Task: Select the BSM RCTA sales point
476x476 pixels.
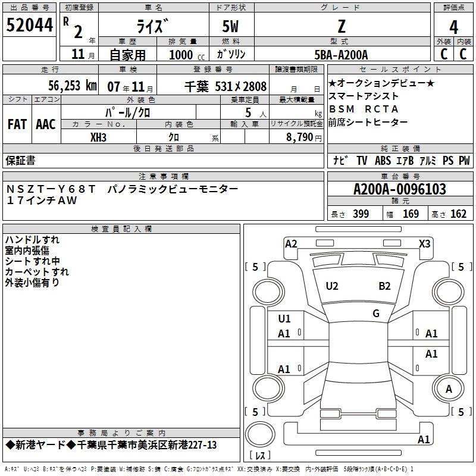Action: (x=364, y=109)
